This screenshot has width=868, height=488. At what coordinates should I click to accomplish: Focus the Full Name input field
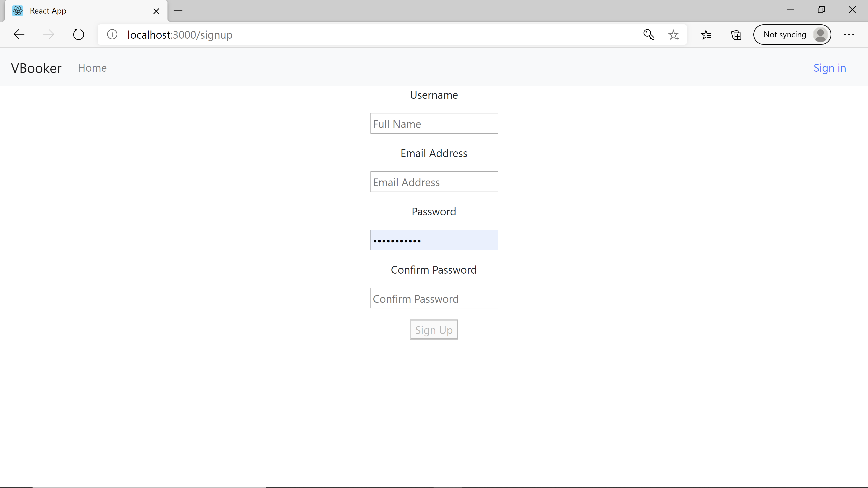pos(434,124)
